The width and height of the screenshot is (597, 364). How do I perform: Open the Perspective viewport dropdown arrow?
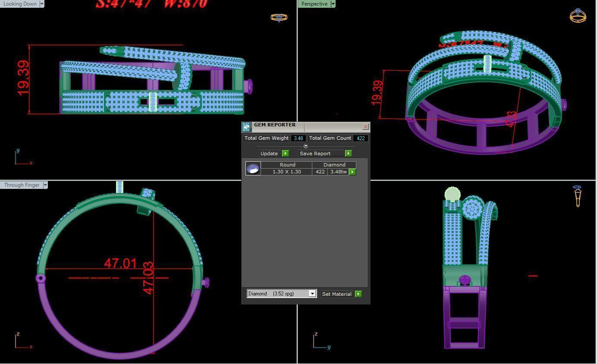pos(333,3)
